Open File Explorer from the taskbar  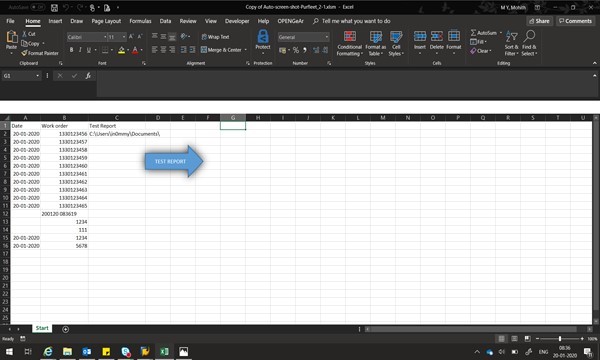[x=67, y=352]
